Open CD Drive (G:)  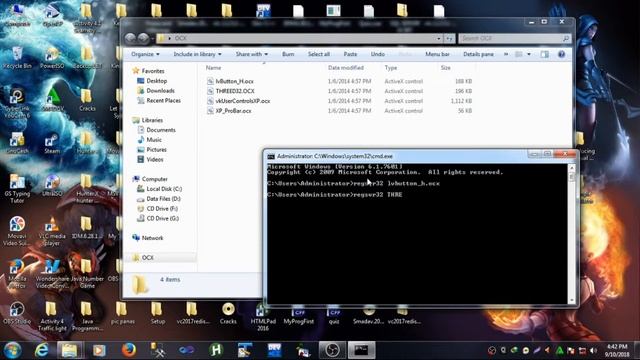coord(158,218)
